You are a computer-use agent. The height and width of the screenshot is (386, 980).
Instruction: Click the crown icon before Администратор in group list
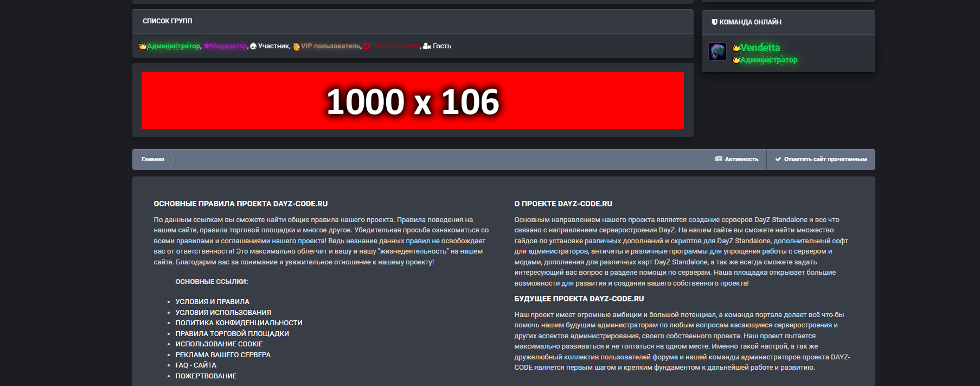click(143, 46)
